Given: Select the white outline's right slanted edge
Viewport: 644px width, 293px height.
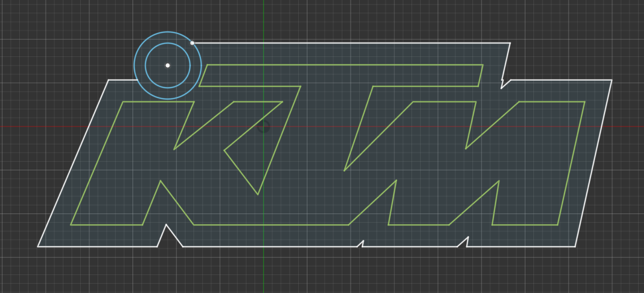Looking at the screenshot, I should 594,163.
